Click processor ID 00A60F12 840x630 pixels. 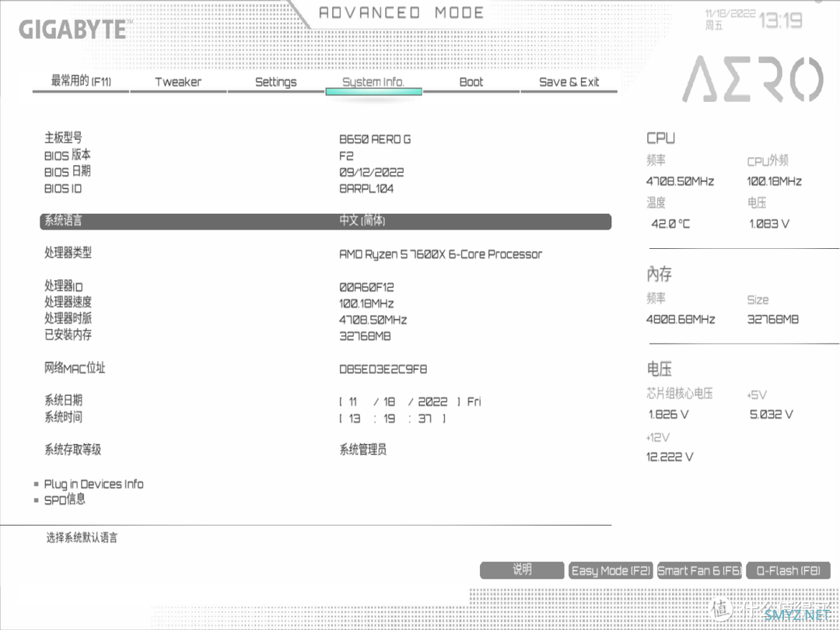click(x=366, y=287)
